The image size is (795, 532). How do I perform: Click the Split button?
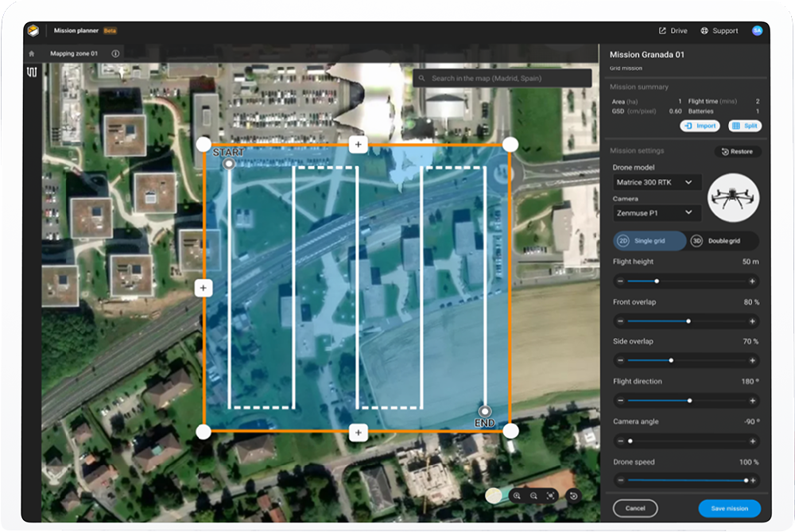click(745, 126)
